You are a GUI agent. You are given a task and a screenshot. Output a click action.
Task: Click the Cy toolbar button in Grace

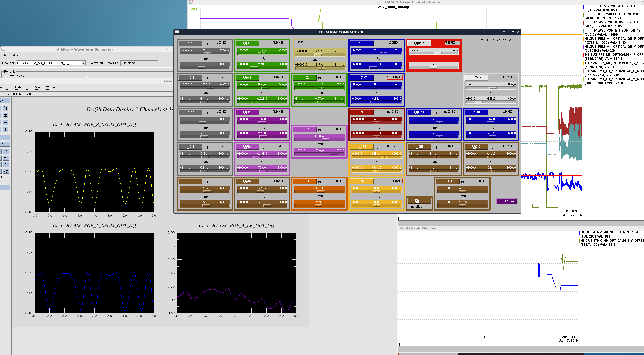[x=6, y=171]
